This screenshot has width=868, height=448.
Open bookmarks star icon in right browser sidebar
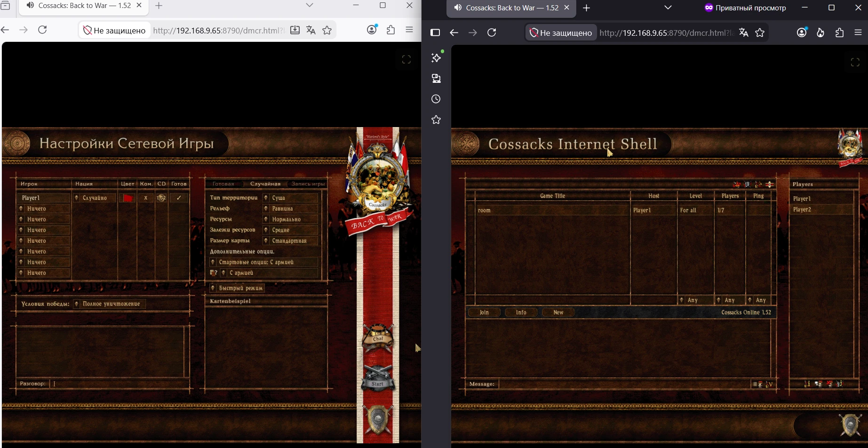click(436, 120)
